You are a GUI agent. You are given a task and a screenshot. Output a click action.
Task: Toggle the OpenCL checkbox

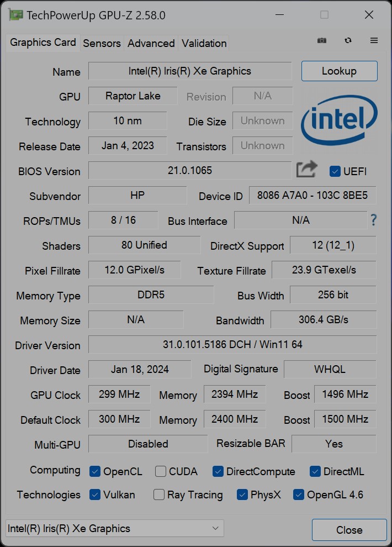coord(95,471)
